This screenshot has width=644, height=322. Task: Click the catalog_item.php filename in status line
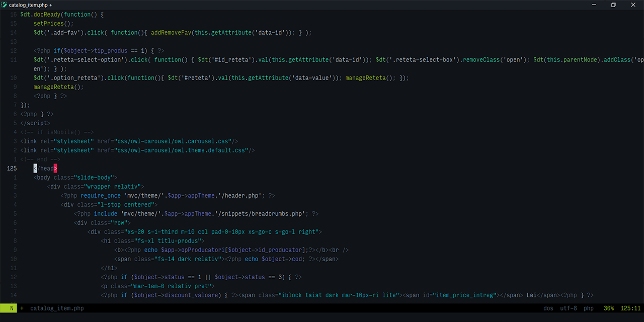point(57,308)
